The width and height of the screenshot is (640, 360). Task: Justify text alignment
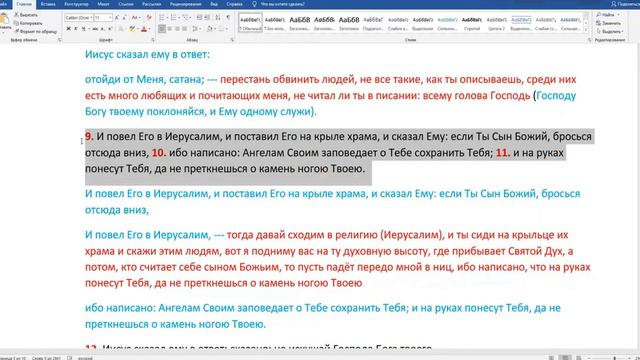click(x=184, y=29)
